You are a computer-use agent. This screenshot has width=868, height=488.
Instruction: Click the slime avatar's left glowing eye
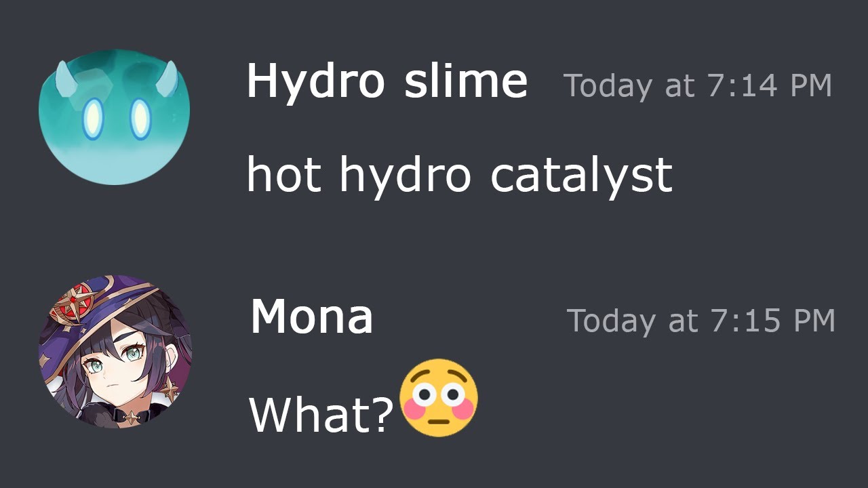(x=93, y=119)
